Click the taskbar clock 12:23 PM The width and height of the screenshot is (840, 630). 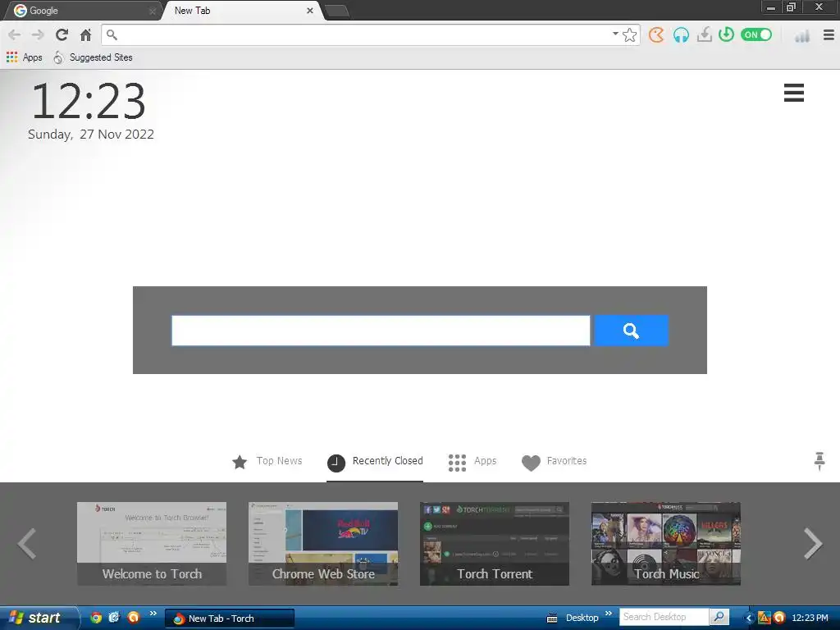tap(810, 618)
